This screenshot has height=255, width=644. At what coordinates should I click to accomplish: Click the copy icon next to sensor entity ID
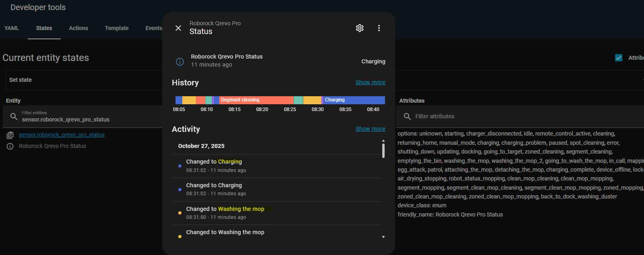pyautogui.click(x=10, y=135)
